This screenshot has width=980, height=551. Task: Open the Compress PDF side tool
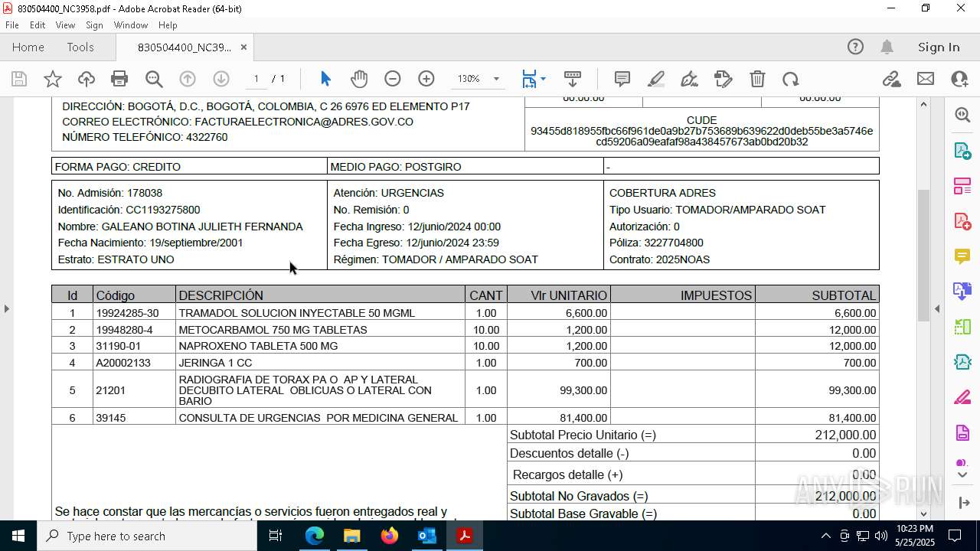(x=962, y=362)
